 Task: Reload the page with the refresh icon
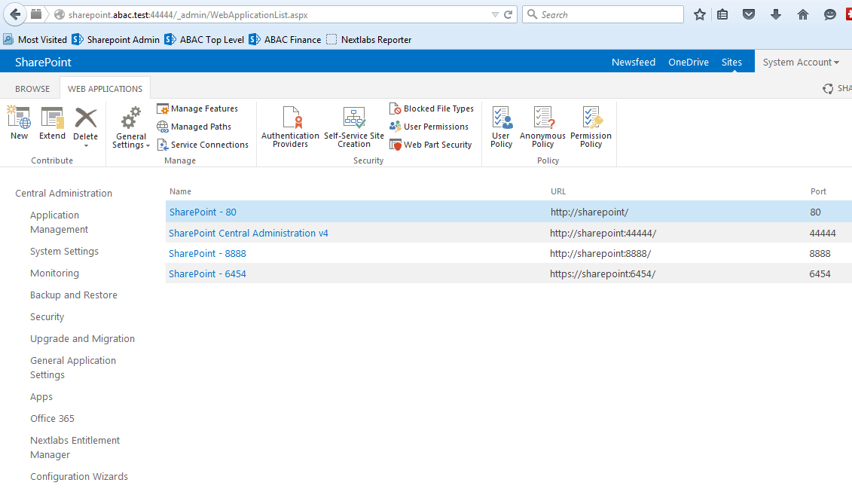pos(508,14)
